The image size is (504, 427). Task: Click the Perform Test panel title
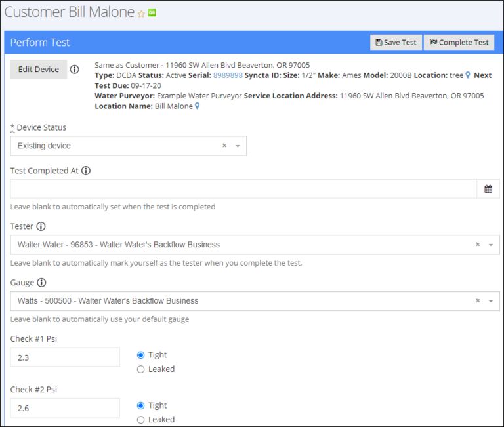(x=40, y=43)
